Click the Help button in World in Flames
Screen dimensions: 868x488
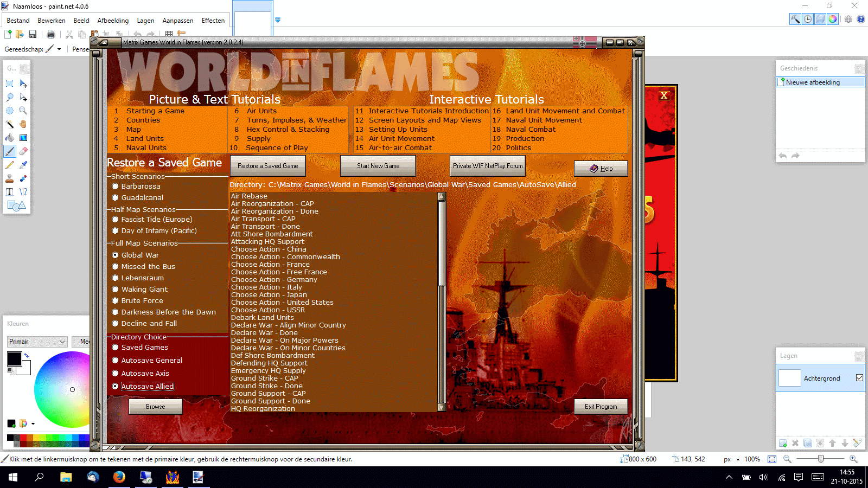click(601, 169)
